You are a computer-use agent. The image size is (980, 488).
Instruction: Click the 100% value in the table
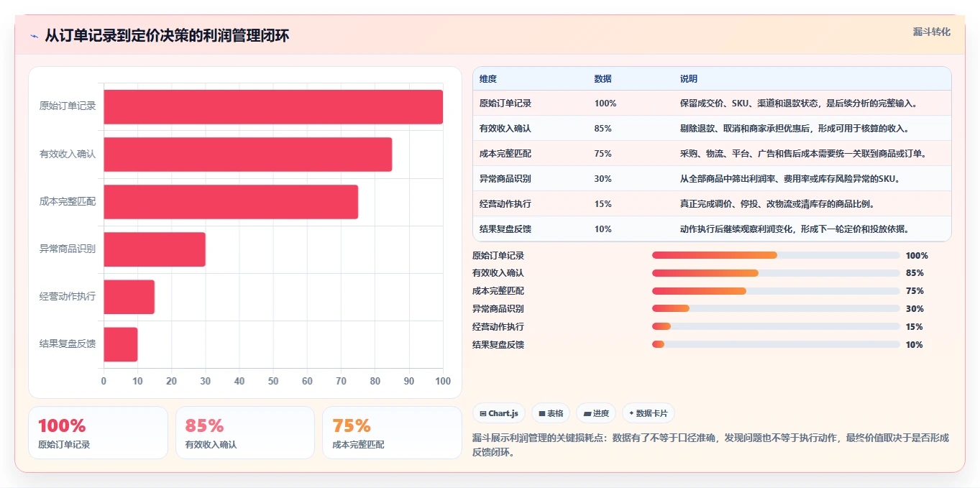605,103
